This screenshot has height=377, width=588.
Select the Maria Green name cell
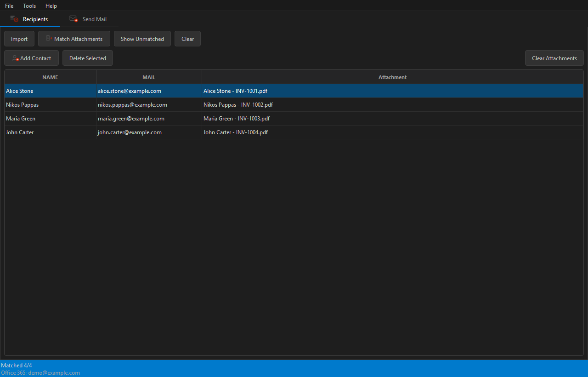51,119
